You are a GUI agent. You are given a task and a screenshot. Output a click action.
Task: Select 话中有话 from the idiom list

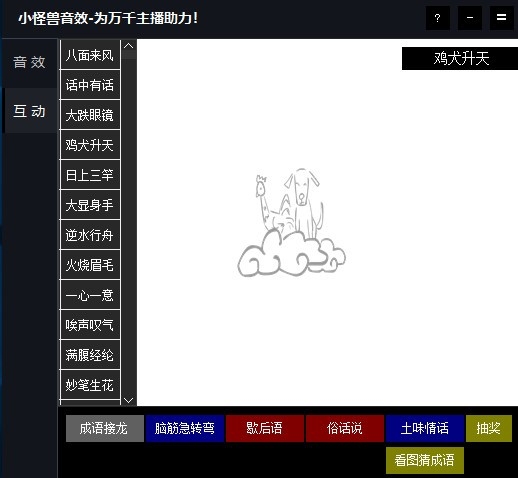point(90,85)
